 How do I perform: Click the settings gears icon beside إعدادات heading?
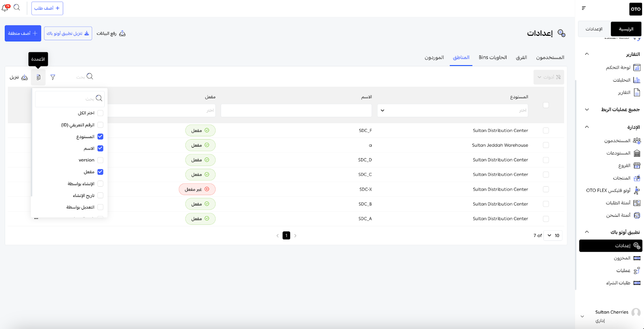click(x=561, y=33)
